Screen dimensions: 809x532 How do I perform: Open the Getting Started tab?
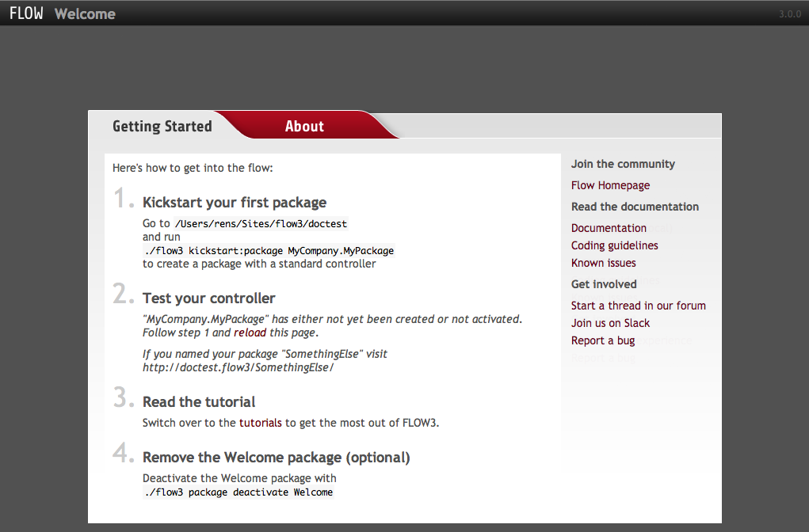162,125
